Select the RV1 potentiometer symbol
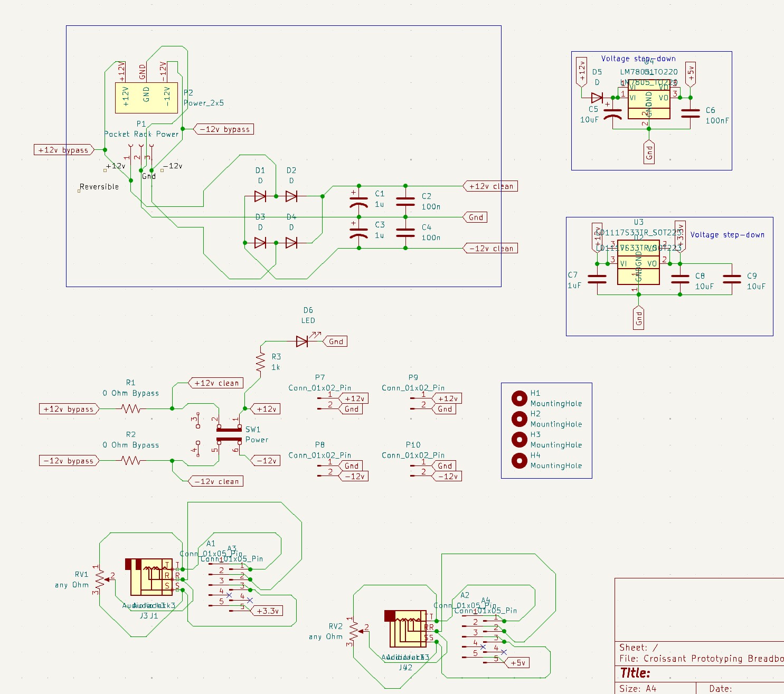 click(x=100, y=580)
